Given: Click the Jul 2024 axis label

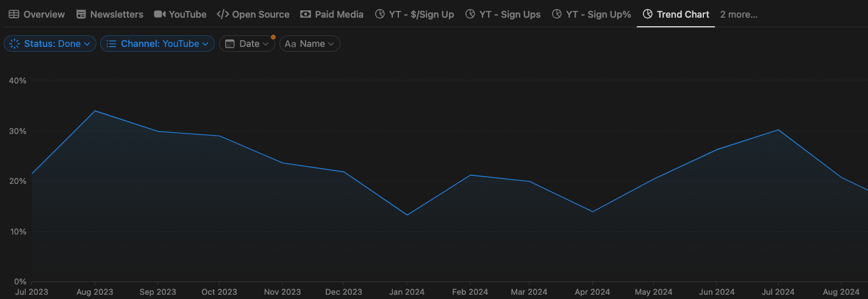Looking at the screenshot, I should 777,292.
